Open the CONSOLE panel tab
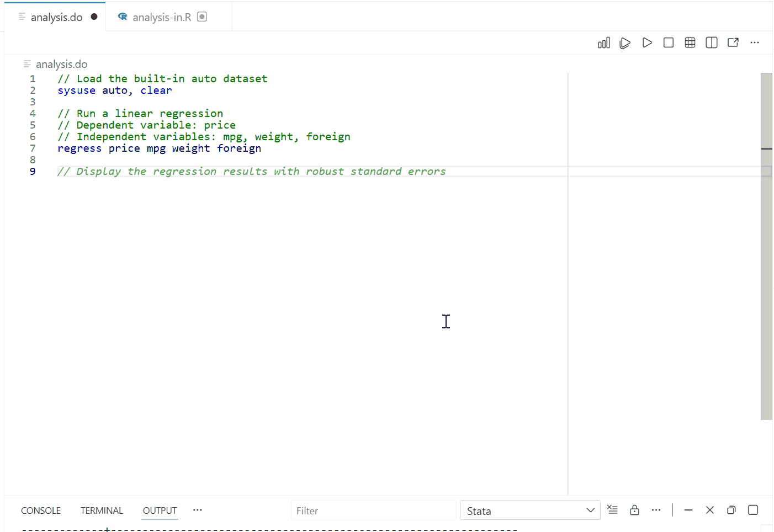Image resolution: width=774 pixels, height=532 pixels. pyautogui.click(x=41, y=510)
